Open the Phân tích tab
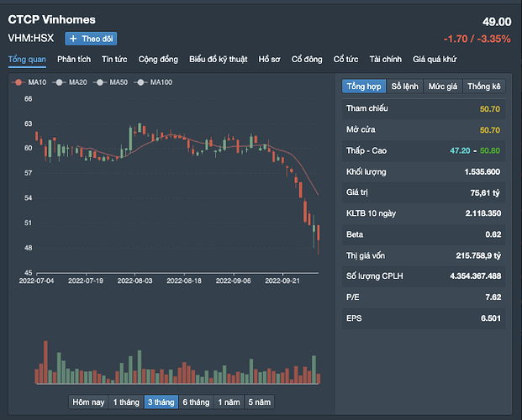522x420 pixels. pyautogui.click(x=73, y=59)
